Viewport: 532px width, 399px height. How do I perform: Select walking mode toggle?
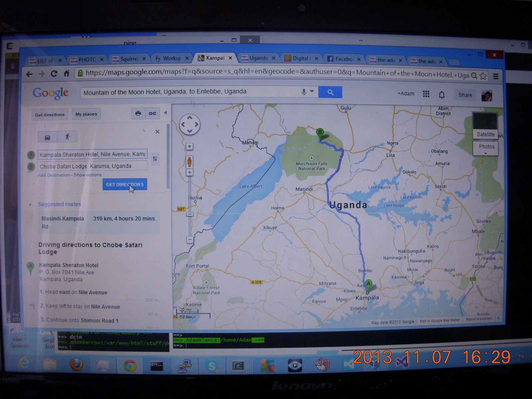67,137
